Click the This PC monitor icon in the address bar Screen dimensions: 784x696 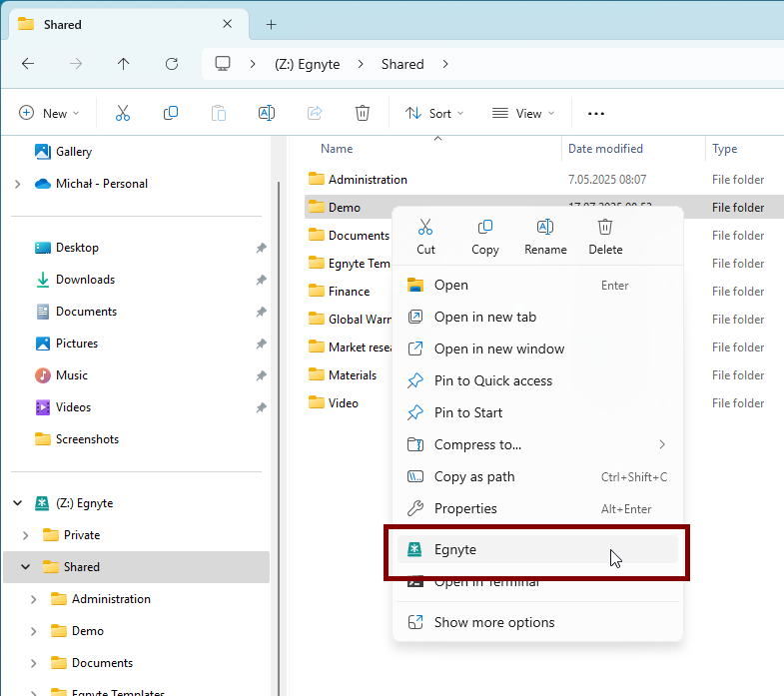[x=223, y=64]
